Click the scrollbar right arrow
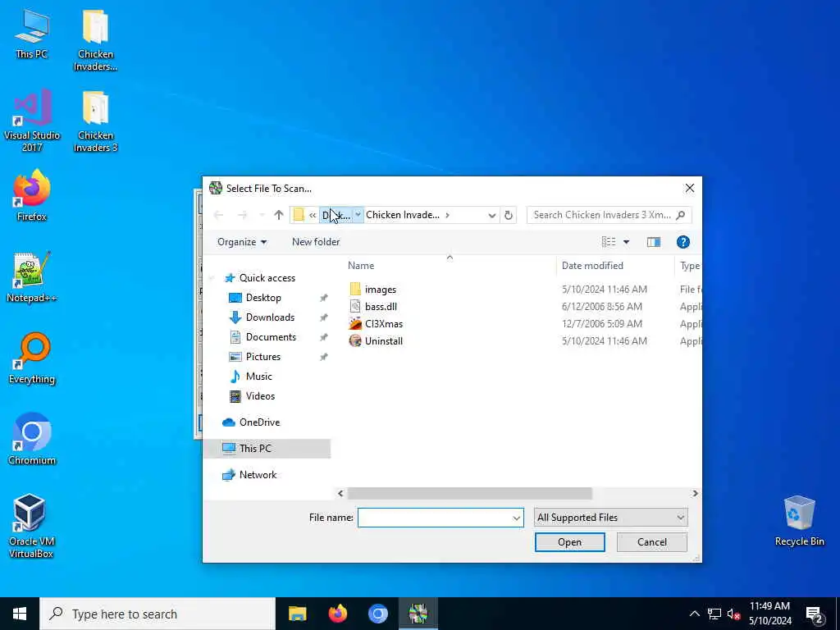This screenshot has width=840, height=630. tap(695, 493)
